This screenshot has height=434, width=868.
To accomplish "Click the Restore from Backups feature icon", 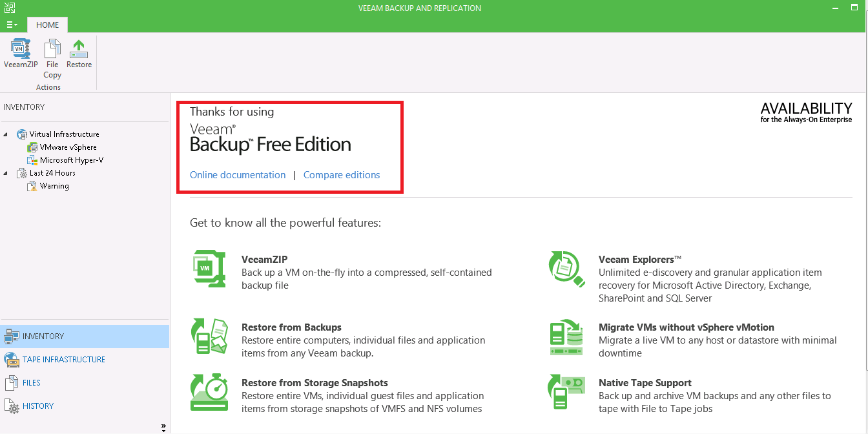I will [209, 336].
